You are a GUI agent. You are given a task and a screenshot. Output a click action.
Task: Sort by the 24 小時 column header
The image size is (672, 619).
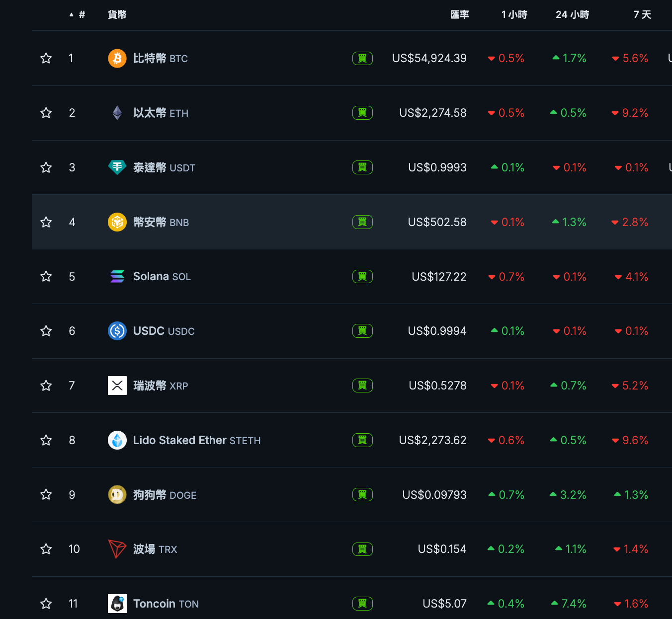[573, 15]
